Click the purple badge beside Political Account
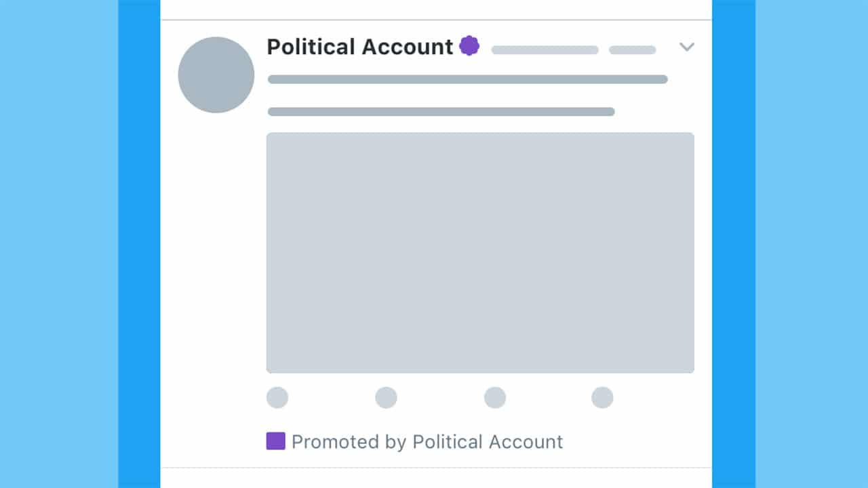 click(469, 46)
